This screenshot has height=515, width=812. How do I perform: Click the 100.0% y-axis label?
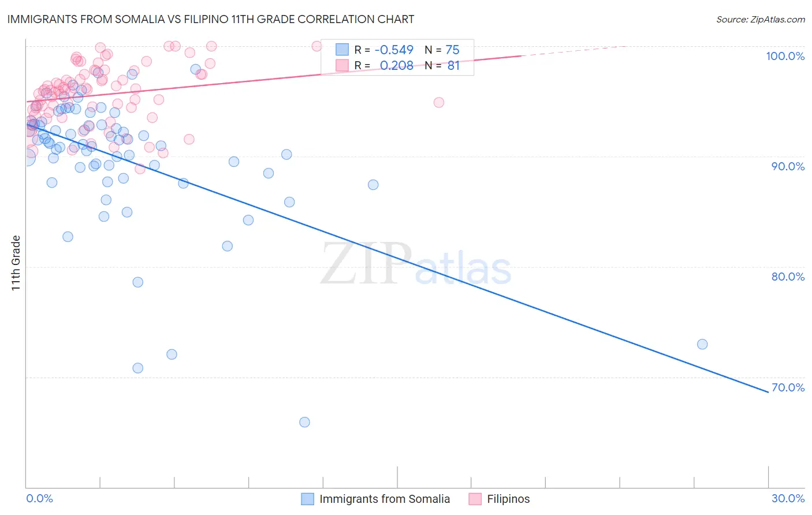785,56
